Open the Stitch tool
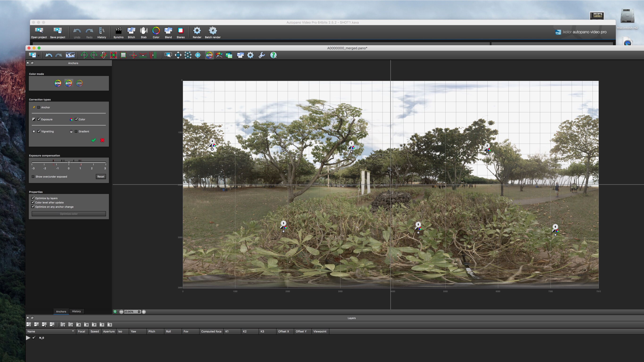This screenshot has height=362, width=644. pos(131,33)
